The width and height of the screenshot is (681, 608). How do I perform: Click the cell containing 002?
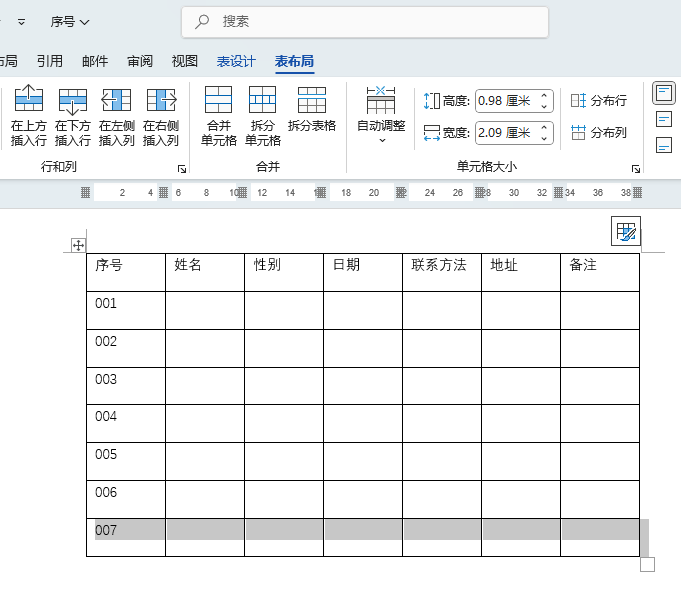coord(126,349)
